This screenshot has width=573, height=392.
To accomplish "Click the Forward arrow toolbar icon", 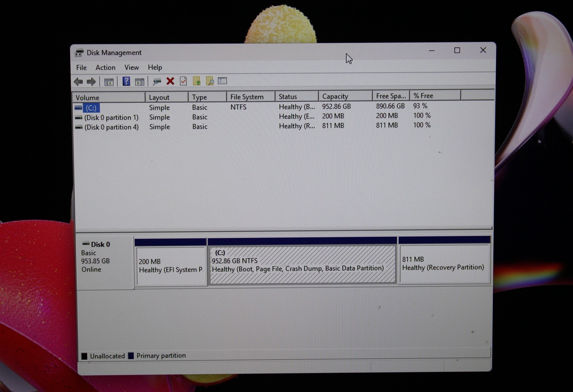I will coord(92,82).
